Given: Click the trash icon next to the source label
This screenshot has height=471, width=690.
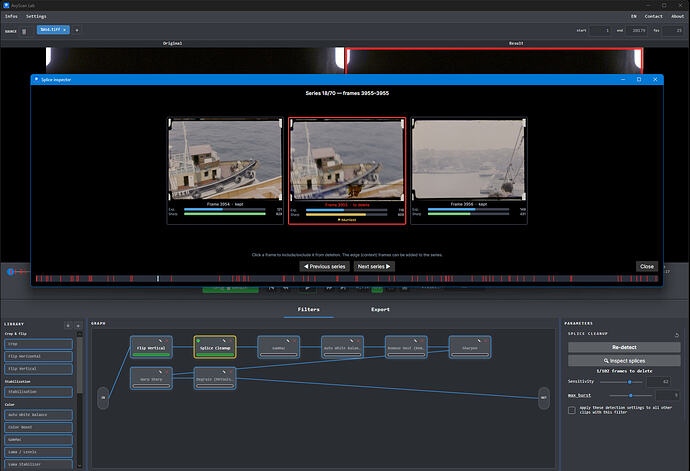Looking at the screenshot, I should [x=24, y=32].
